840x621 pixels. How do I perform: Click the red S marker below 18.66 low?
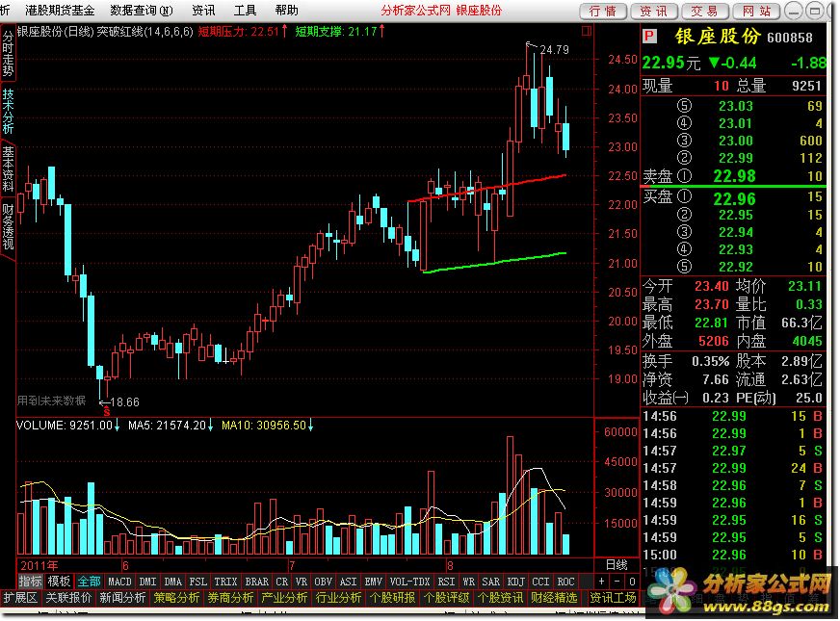[107, 412]
